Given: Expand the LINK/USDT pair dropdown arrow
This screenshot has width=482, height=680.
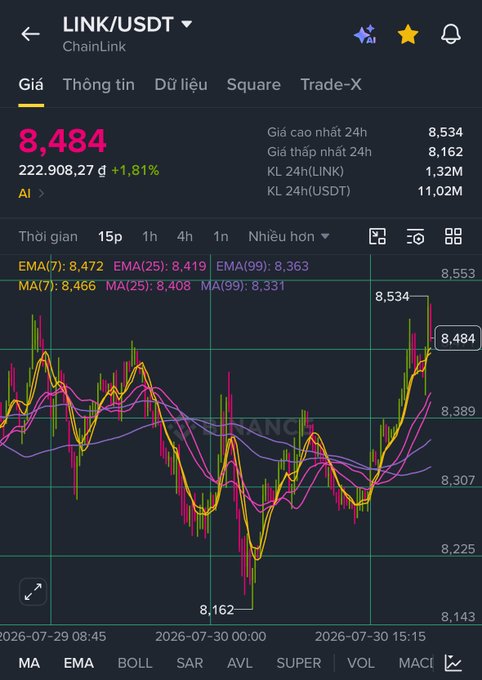Looking at the screenshot, I should (x=187, y=24).
